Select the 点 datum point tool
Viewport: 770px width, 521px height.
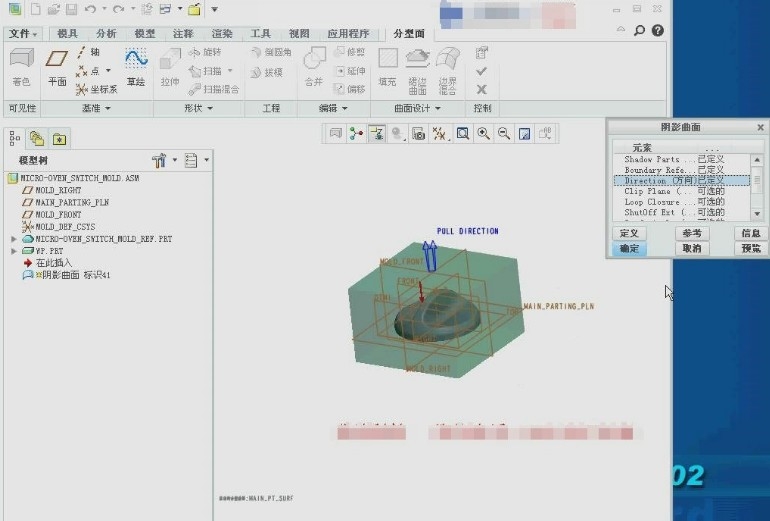(88, 71)
